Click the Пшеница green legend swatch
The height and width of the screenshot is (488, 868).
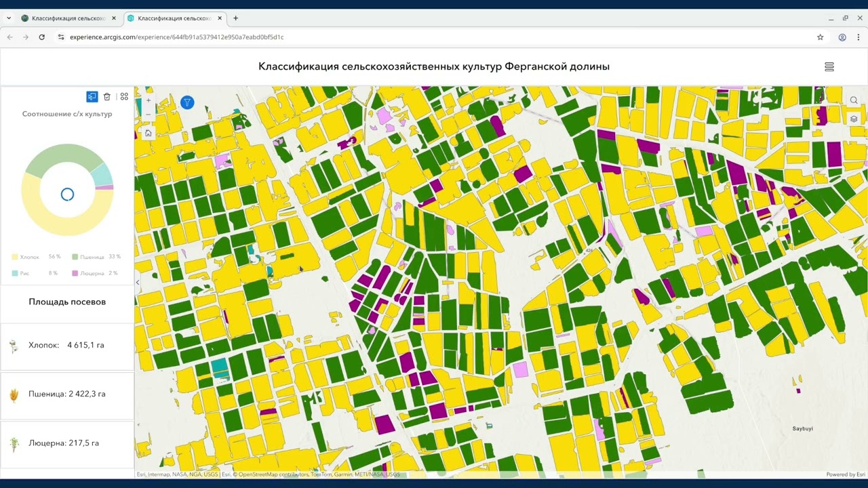(75, 257)
